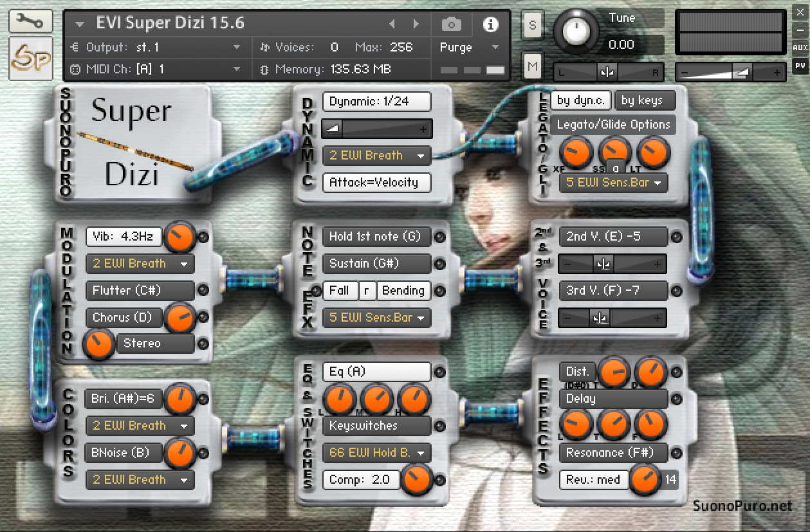Toggle Hold 1st note (G)

coord(376,237)
